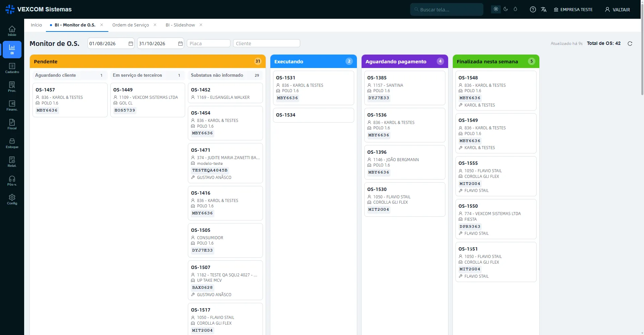Click the refresh icon beside Total de OS
Image resolution: width=644 pixels, height=335 pixels.
(x=630, y=44)
